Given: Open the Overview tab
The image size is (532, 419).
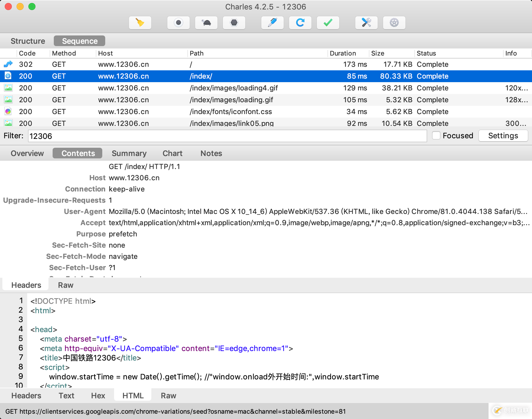Looking at the screenshot, I should coord(27,153).
